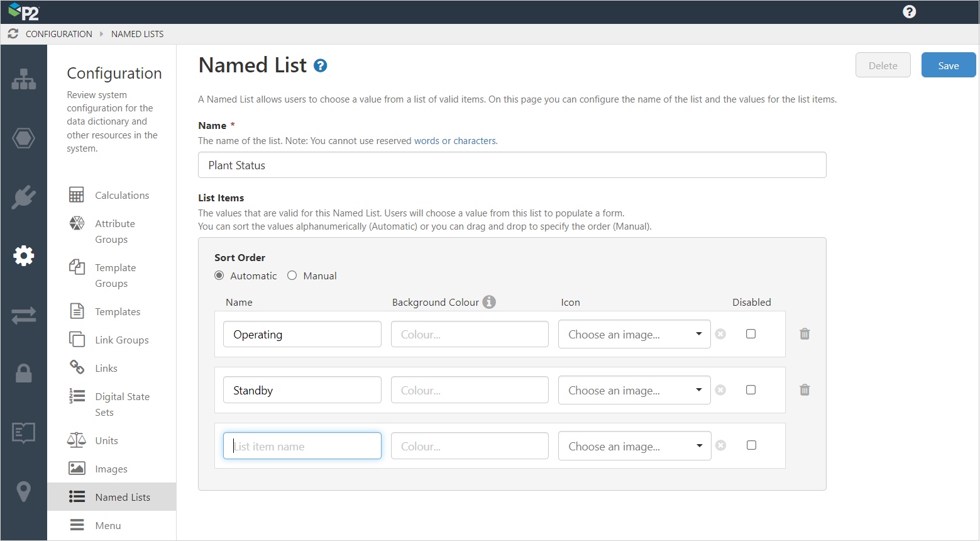This screenshot has height=541, width=980.
Task: Delete the Operating list item via trash
Action: click(x=805, y=334)
